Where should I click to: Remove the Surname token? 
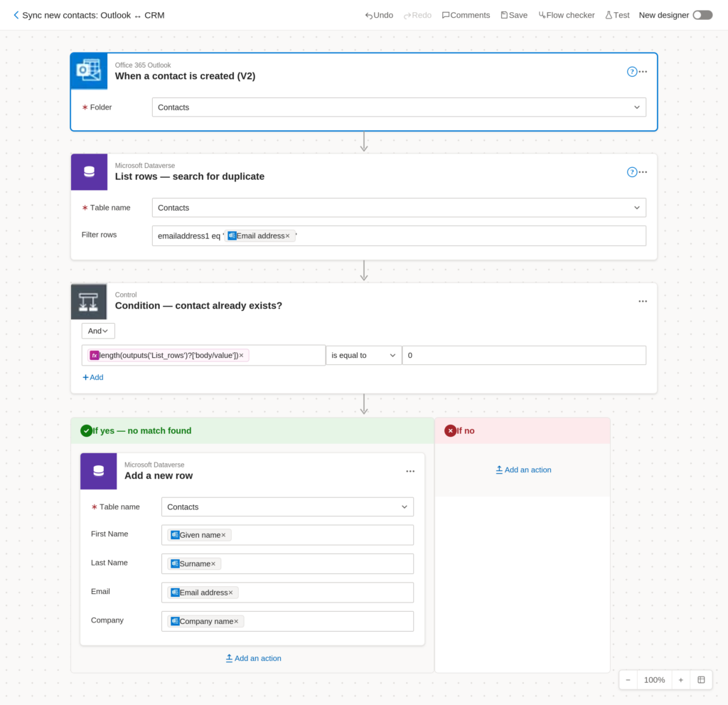pyautogui.click(x=213, y=564)
